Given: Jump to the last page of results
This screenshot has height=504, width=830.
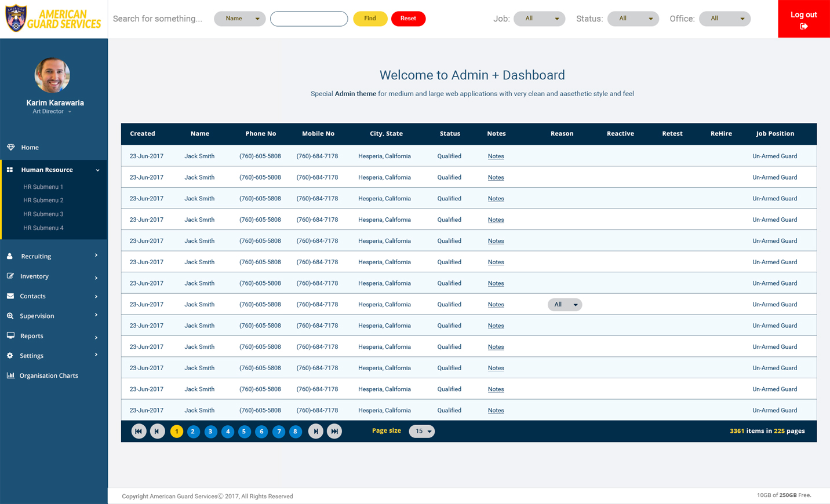Looking at the screenshot, I should point(334,431).
